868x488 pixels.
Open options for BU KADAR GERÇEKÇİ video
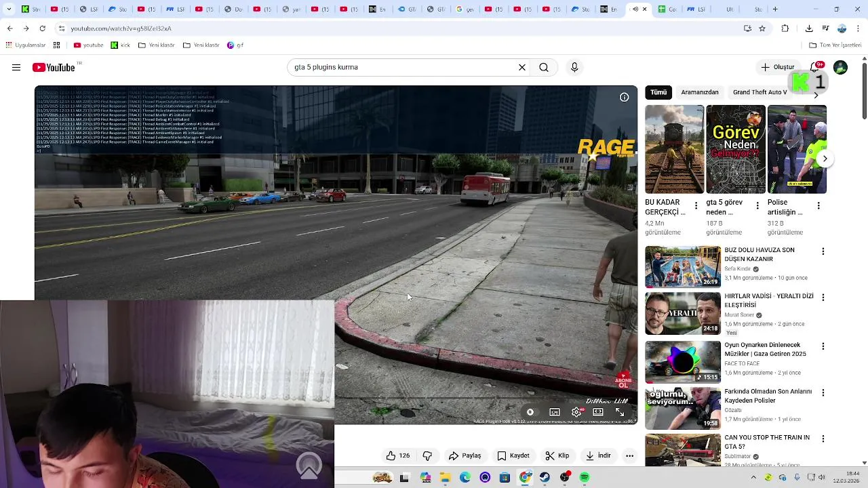(x=696, y=205)
